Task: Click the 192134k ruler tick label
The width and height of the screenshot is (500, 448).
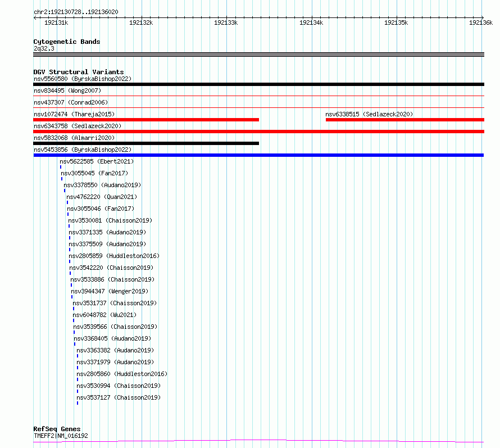Action: coord(311,22)
